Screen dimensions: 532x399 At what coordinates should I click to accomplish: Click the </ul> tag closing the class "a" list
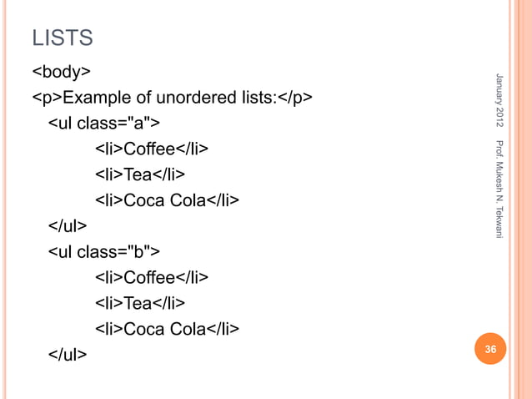67,226
